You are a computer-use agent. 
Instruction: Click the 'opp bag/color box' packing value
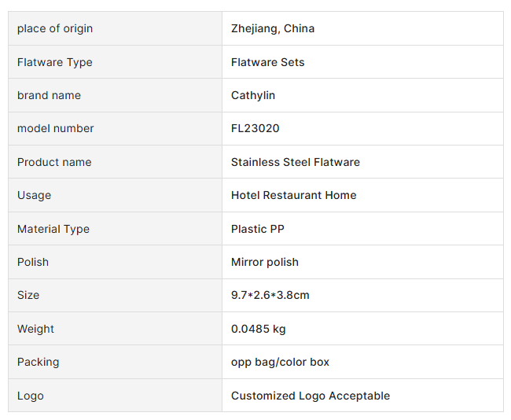point(280,362)
